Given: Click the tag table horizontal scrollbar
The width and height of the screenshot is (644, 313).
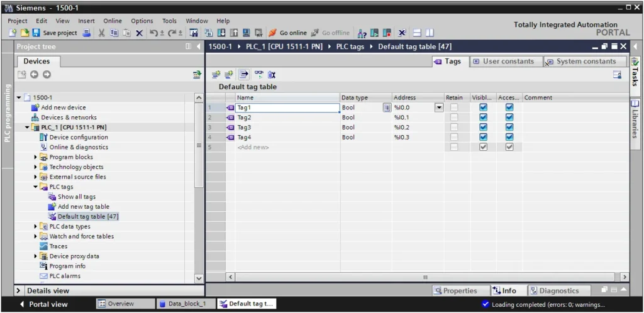Looking at the screenshot, I should [425, 277].
